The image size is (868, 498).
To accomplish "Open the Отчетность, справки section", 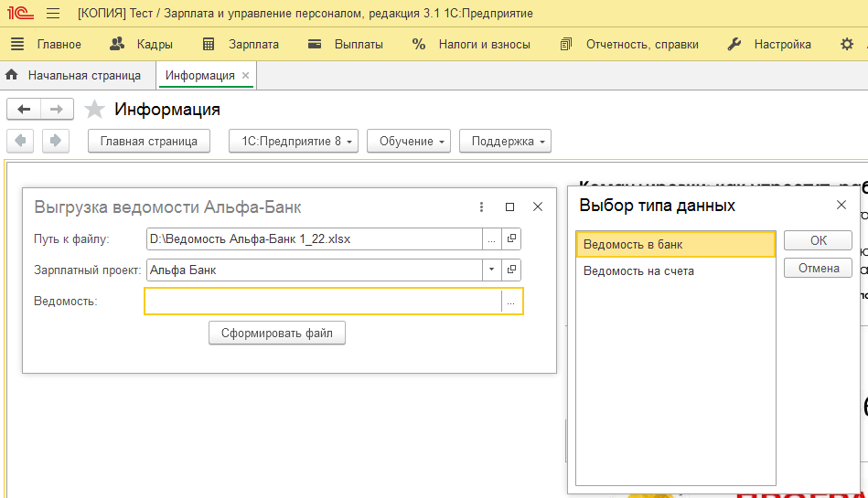I will point(629,44).
